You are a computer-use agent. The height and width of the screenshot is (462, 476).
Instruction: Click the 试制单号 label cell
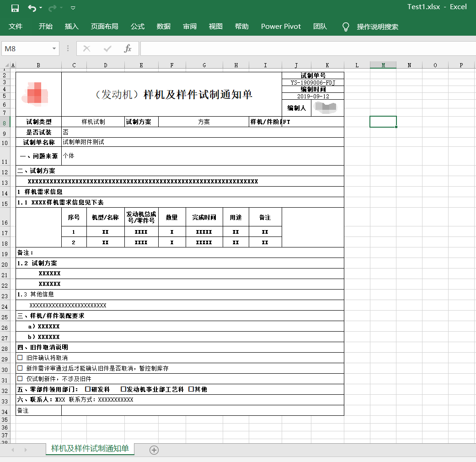(x=313, y=75)
